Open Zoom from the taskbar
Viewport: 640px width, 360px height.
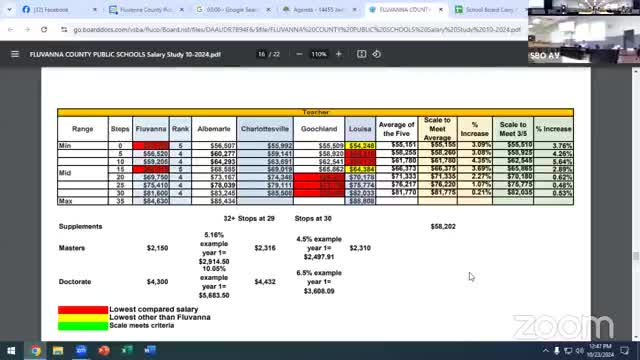click(81, 350)
